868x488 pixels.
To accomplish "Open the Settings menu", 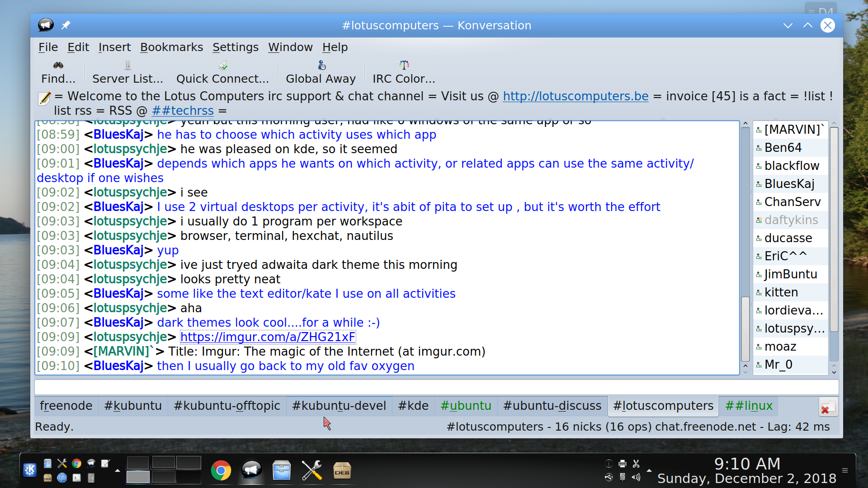I will tap(235, 47).
